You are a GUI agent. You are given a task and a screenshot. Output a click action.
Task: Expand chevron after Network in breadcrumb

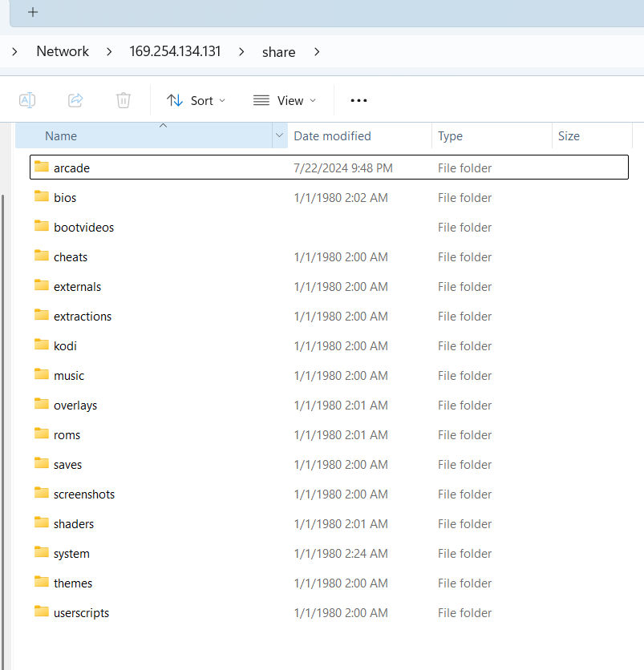coord(108,52)
